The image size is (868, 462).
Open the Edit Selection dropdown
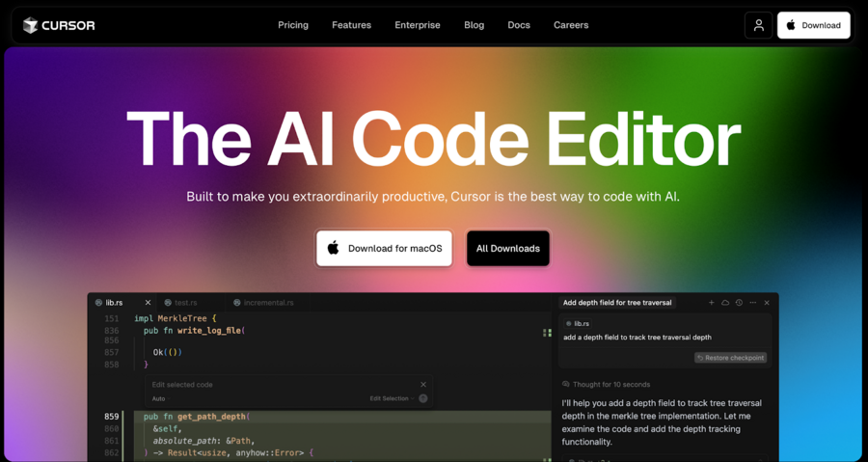click(x=392, y=398)
